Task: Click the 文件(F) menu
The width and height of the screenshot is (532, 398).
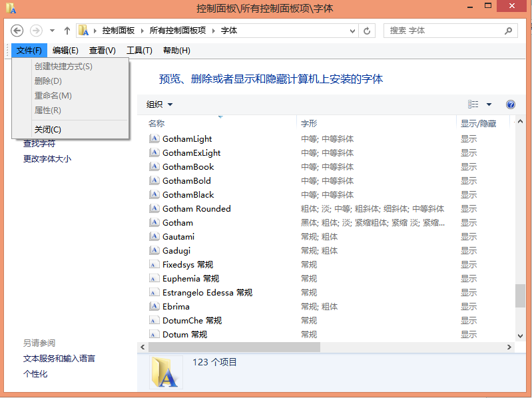Action: (x=29, y=51)
